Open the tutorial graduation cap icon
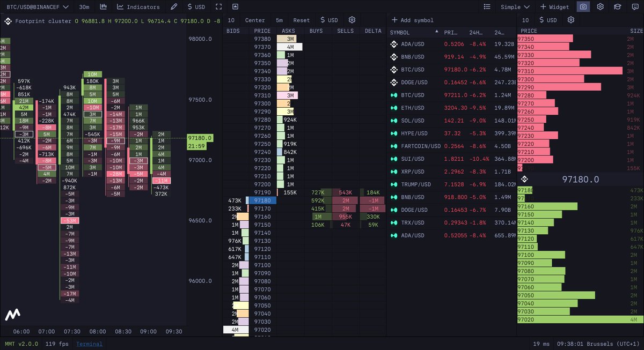644x350 pixels. [617, 6]
